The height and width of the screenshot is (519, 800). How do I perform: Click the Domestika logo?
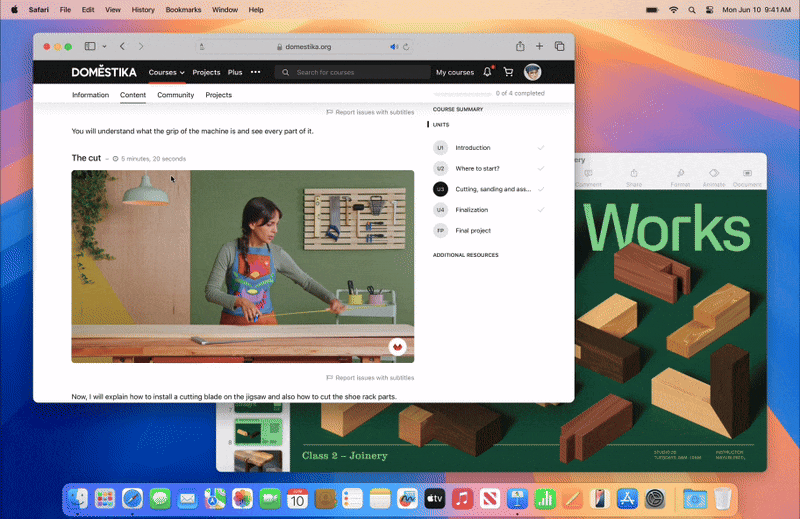104,72
